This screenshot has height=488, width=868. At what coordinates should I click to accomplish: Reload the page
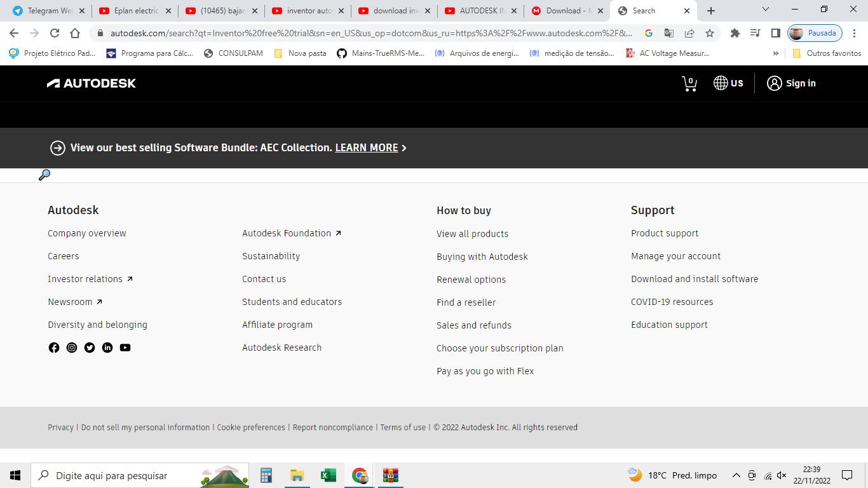[55, 33]
